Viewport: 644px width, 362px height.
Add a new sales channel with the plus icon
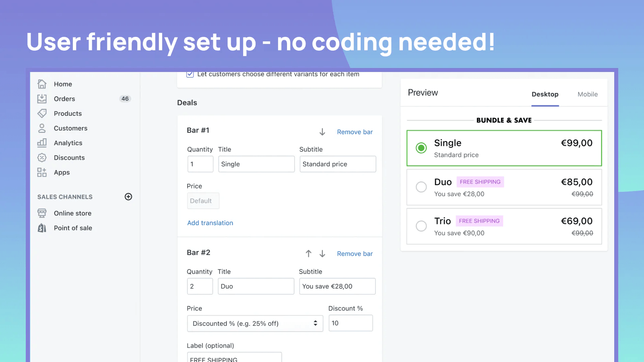(128, 197)
